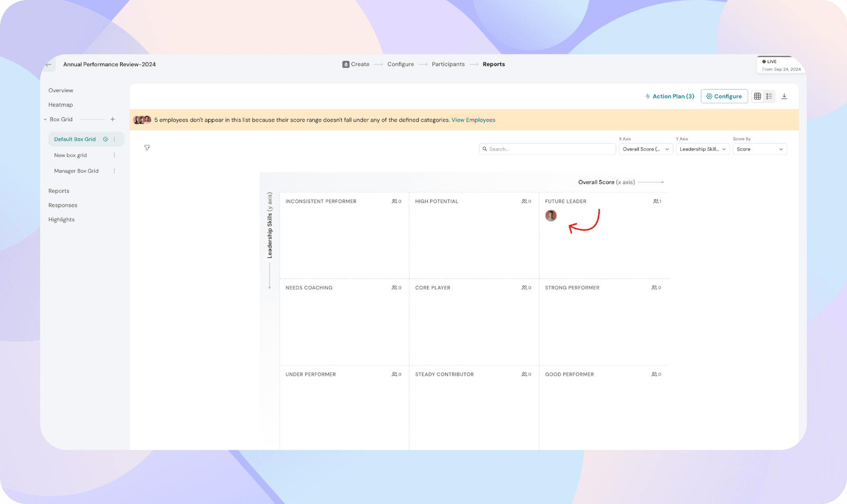Switch to grid view layout

tap(758, 96)
